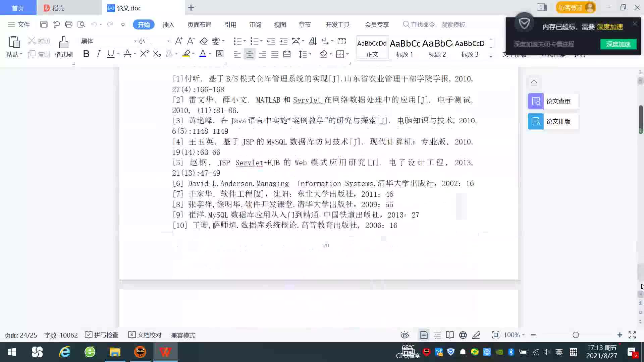
Task: Toggle 拼写检查 in the status bar
Action: coord(102,335)
